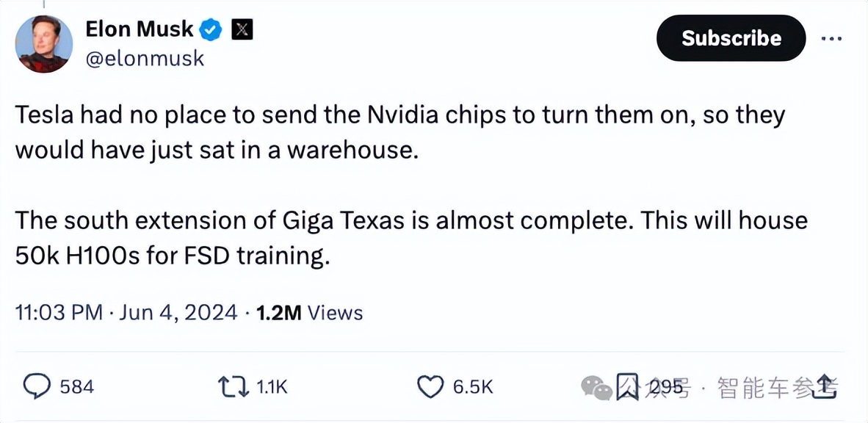Click the 11:03 PM timestamp link
868x423 pixels.
[x=59, y=312]
